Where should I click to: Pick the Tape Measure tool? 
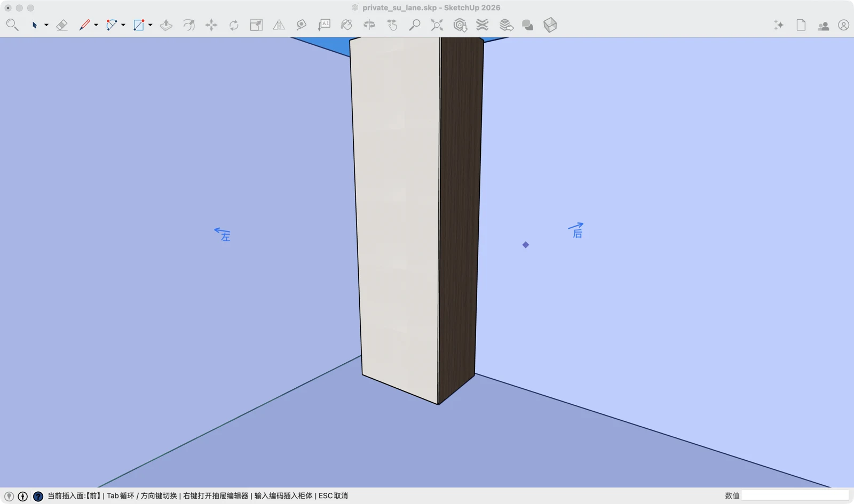point(302,25)
